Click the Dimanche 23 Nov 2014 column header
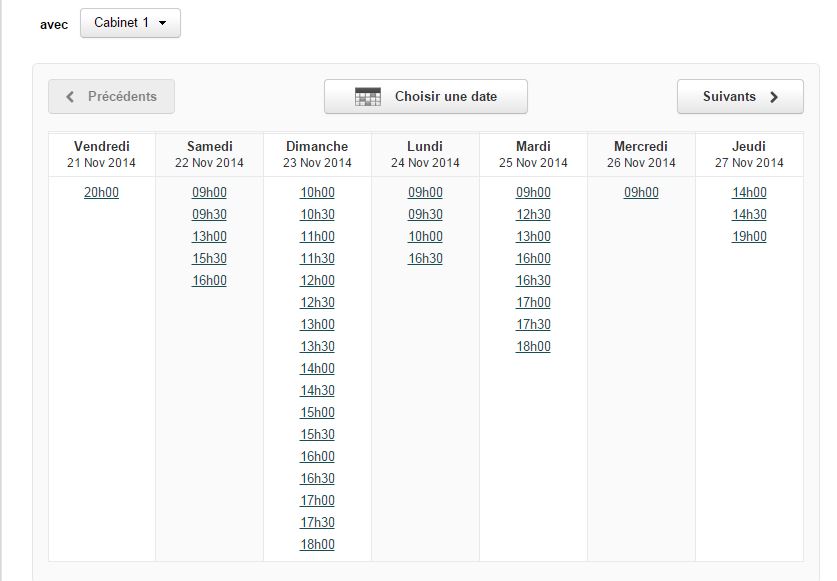 coord(317,154)
